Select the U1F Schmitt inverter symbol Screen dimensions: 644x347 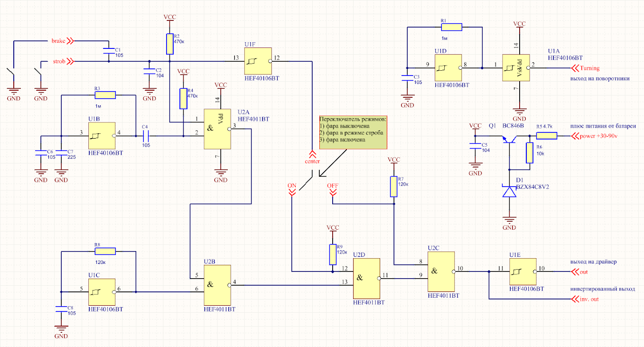pos(258,61)
